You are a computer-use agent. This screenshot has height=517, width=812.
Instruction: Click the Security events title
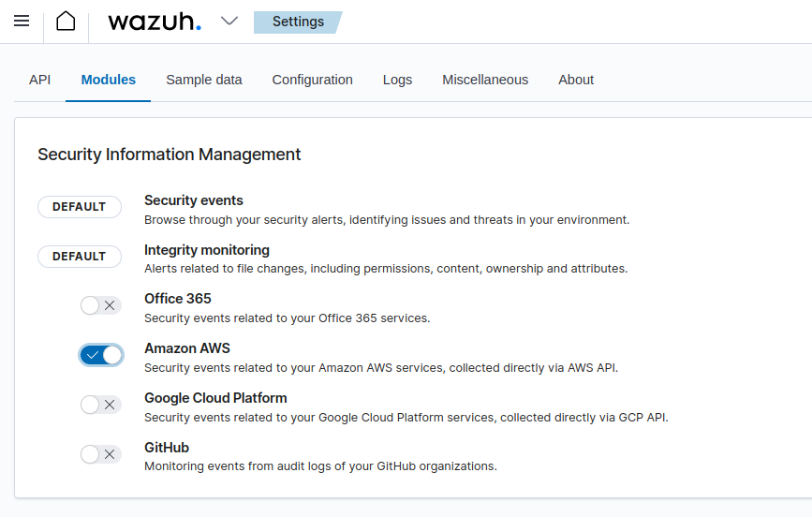click(194, 200)
